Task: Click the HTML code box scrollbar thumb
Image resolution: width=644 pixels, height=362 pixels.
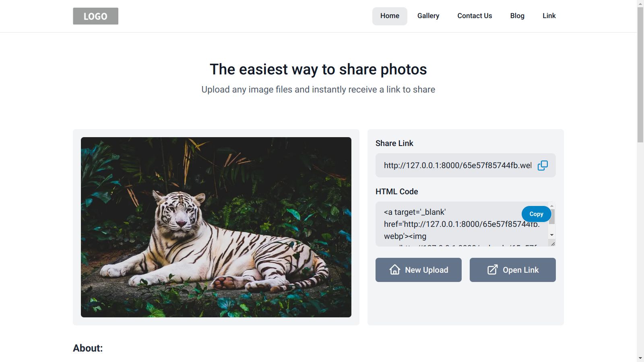Action: (x=552, y=216)
